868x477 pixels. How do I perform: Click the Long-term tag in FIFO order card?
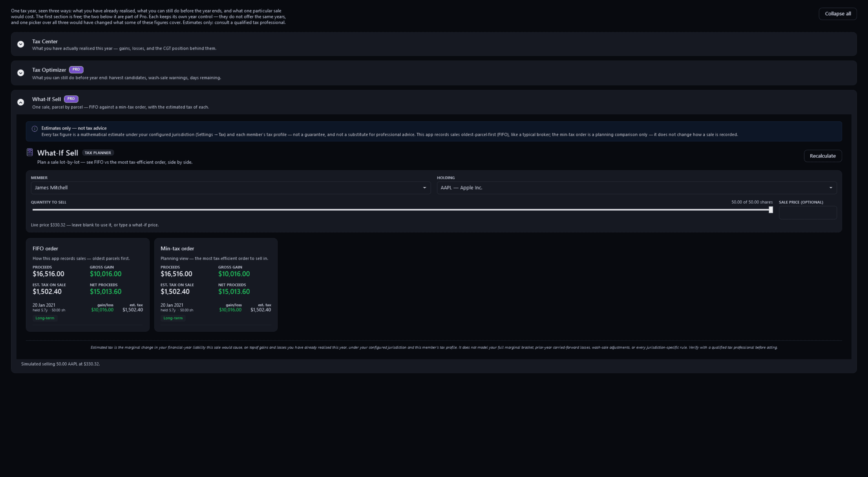(x=45, y=318)
